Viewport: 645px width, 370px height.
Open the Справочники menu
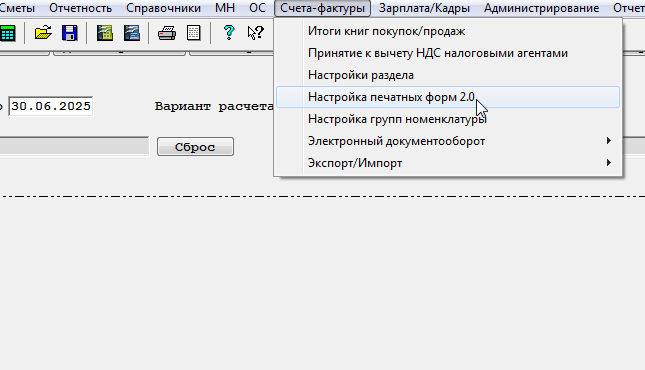[163, 8]
